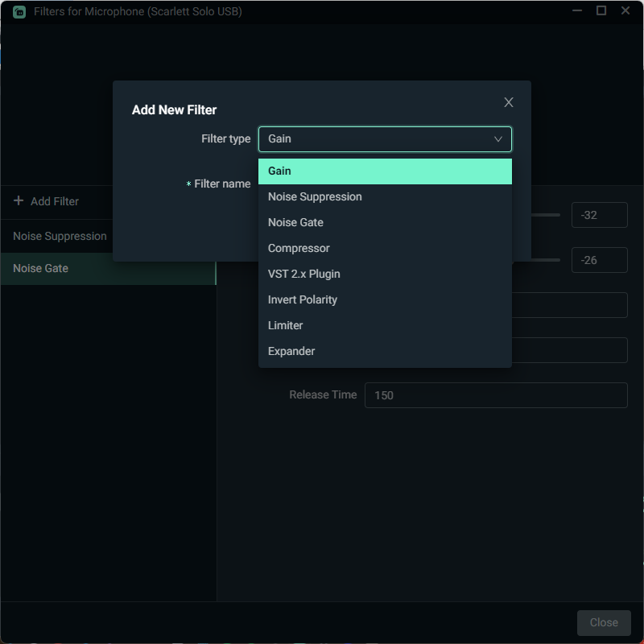Click the Close button at bottom right

[604, 622]
